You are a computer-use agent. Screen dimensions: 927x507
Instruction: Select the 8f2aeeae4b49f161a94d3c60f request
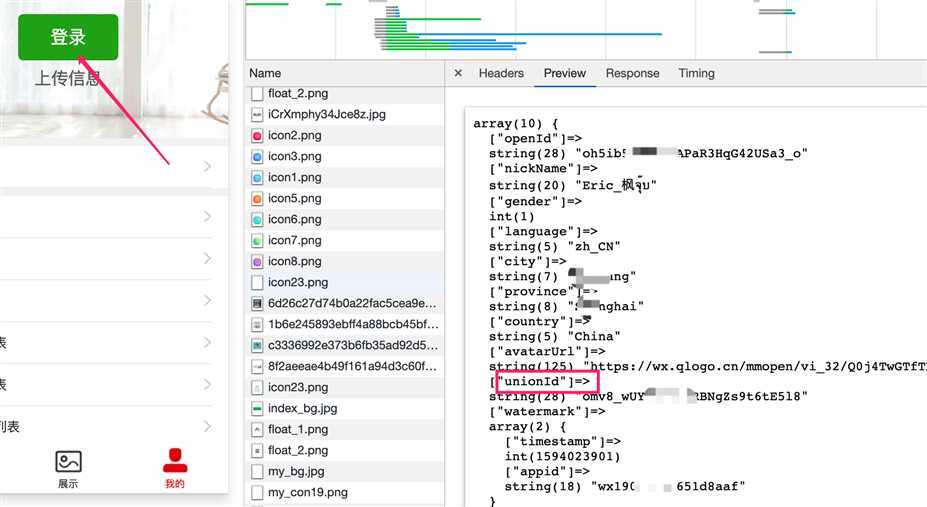coord(345,366)
